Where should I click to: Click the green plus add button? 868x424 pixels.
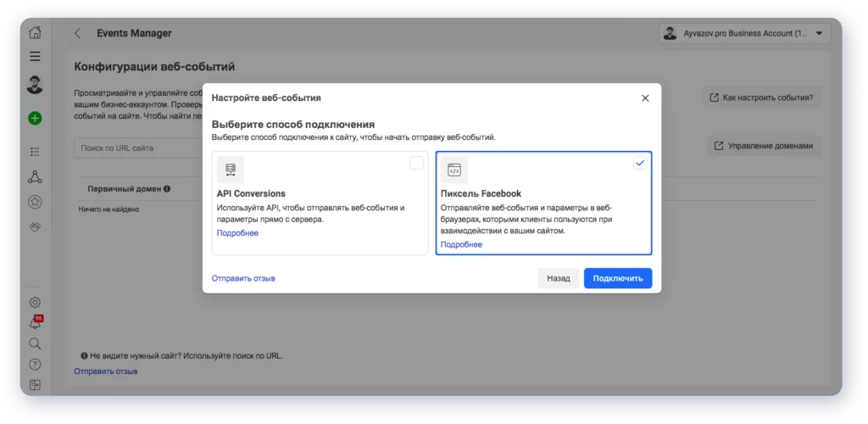pos(35,118)
